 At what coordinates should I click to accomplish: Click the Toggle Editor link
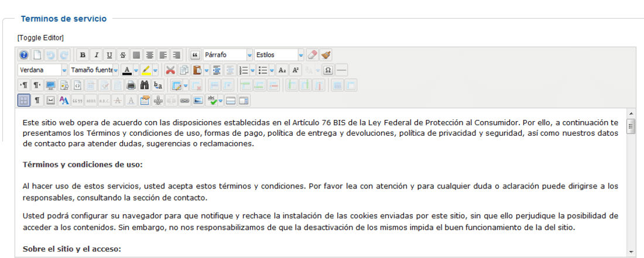click(x=40, y=38)
